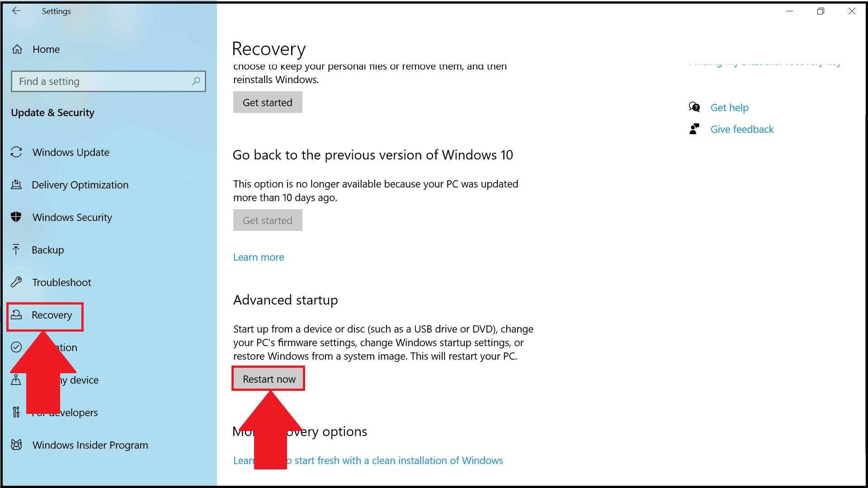
Task: Click the Windows Insider Program icon
Action: (x=17, y=445)
